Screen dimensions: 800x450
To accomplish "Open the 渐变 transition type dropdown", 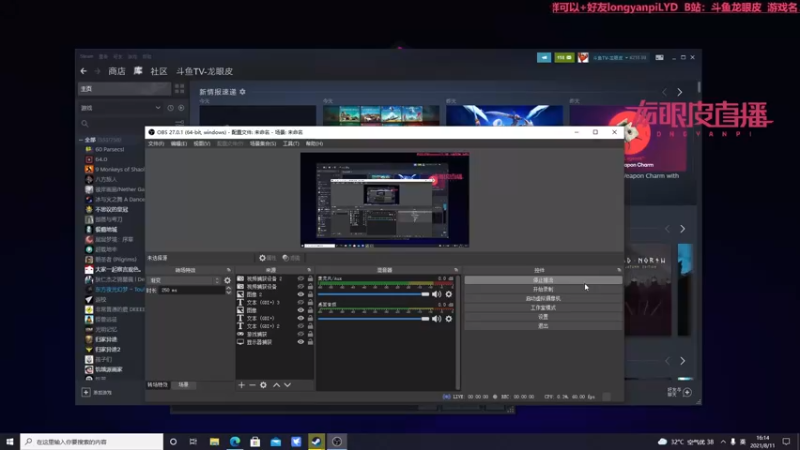I will click(184, 281).
